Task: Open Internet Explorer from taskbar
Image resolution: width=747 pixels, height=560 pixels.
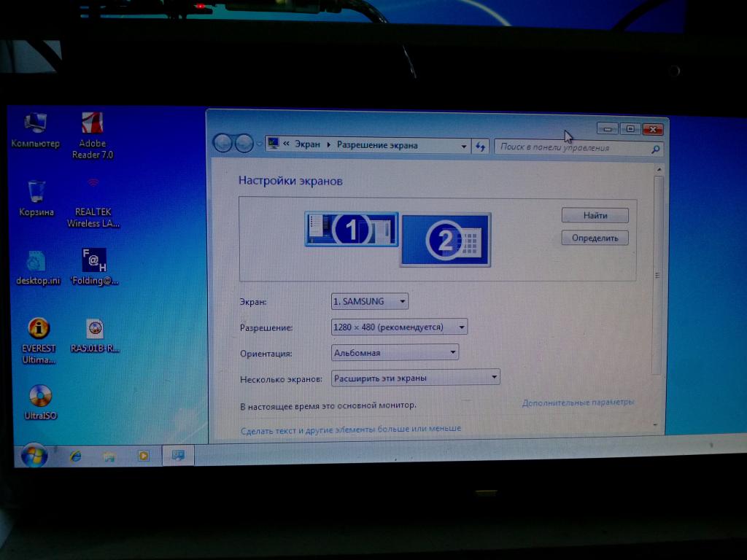Action: pos(75,456)
